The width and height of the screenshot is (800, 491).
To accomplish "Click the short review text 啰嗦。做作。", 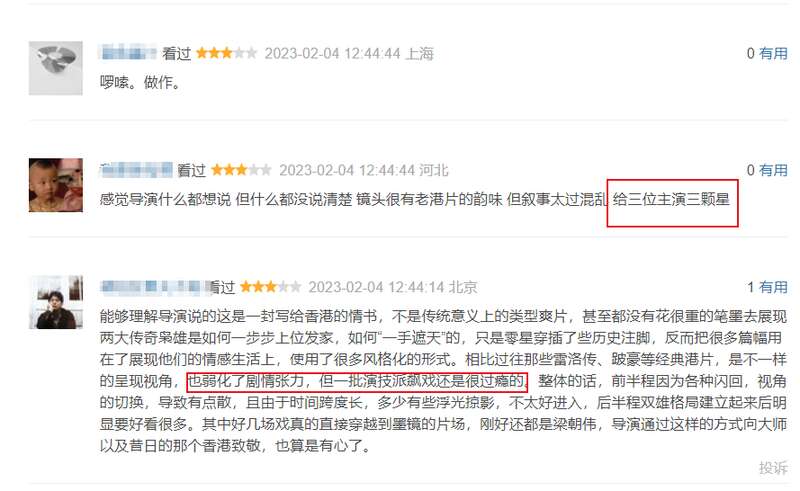I will tap(141, 82).
